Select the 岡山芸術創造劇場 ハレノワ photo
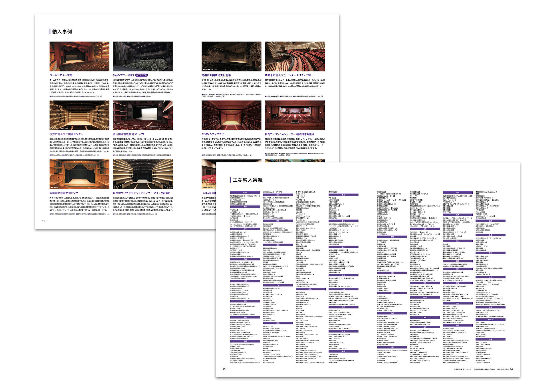This screenshot has height=392, width=555. point(143,115)
